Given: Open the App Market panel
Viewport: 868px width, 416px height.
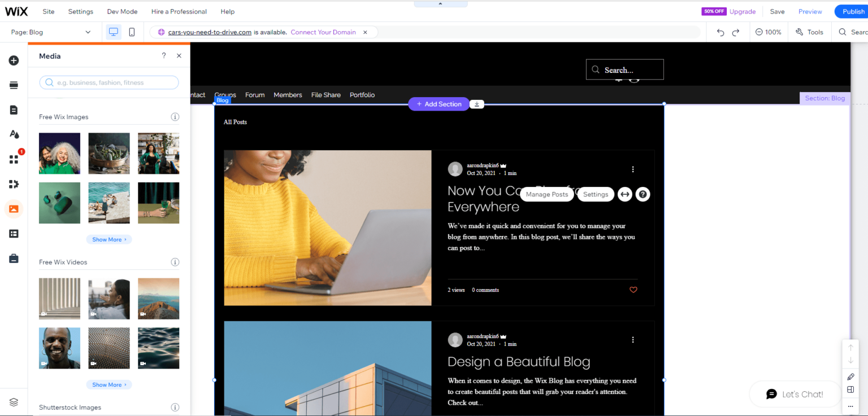Looking at the screenshot, I should (14, 159).
